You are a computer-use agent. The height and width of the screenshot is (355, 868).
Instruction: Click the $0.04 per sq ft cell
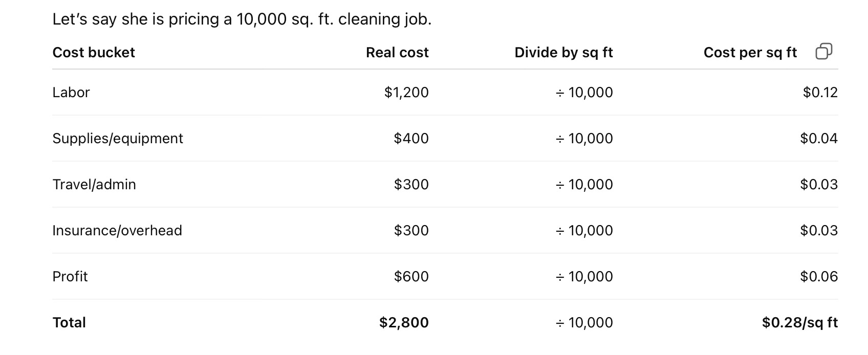[x=819, y=138]
